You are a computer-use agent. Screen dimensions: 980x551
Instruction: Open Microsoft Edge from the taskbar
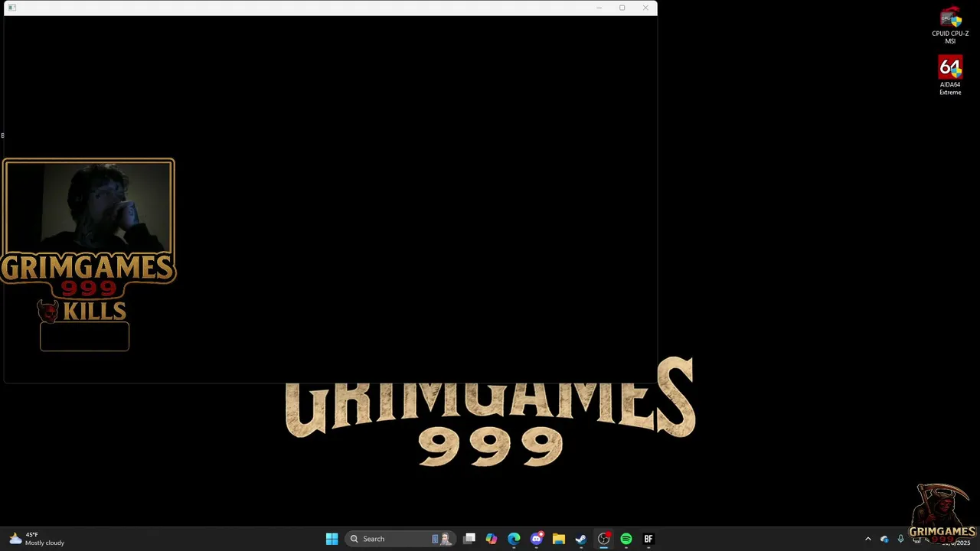[x=514, y=539]
